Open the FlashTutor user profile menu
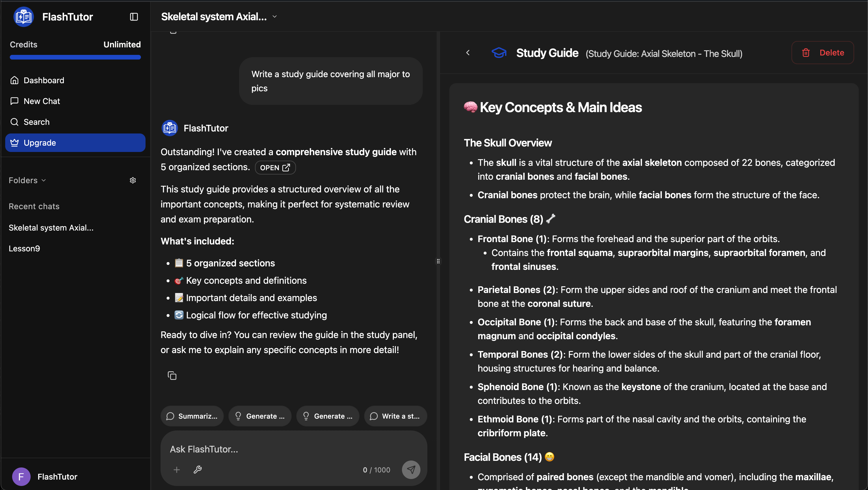The image size is (868, 490). [x=45, y=476]
